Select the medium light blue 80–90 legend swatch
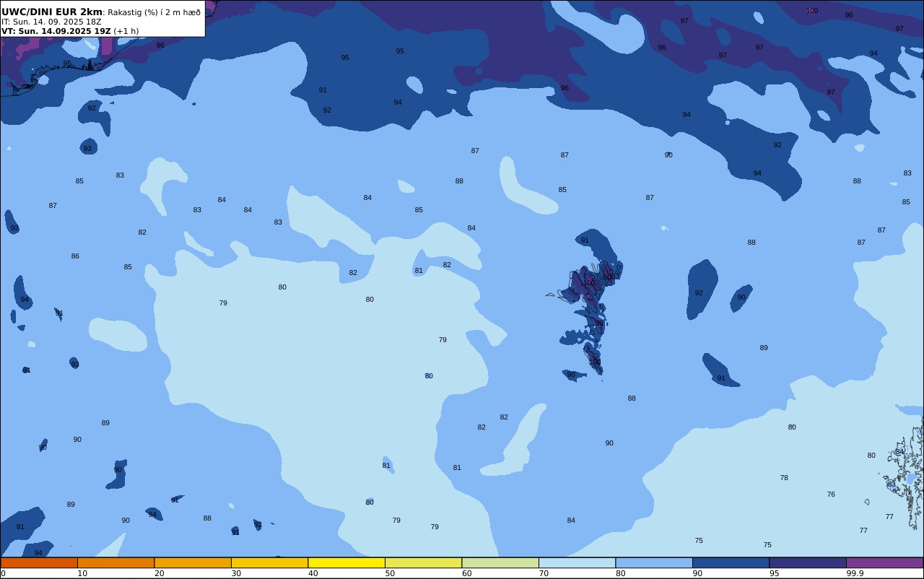Viewport: 924px width, 579px height. click(654, 562)
